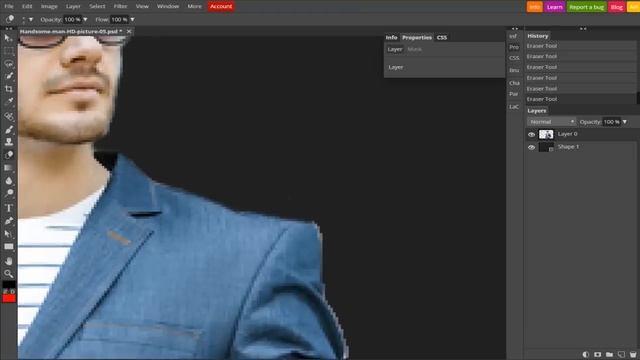This screenshot has height=360, width=640.
Task: Select the Clone Stamp tool
Action: (x=8, y=142)
